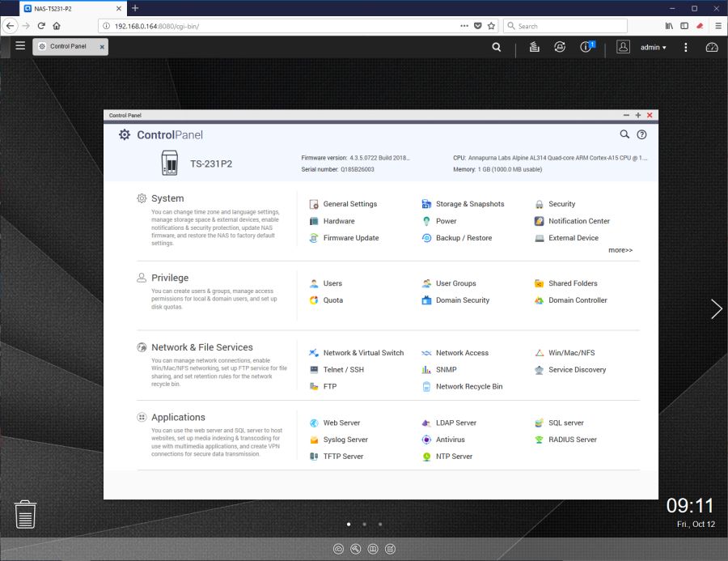Maximize the Control Panel window

638,115
